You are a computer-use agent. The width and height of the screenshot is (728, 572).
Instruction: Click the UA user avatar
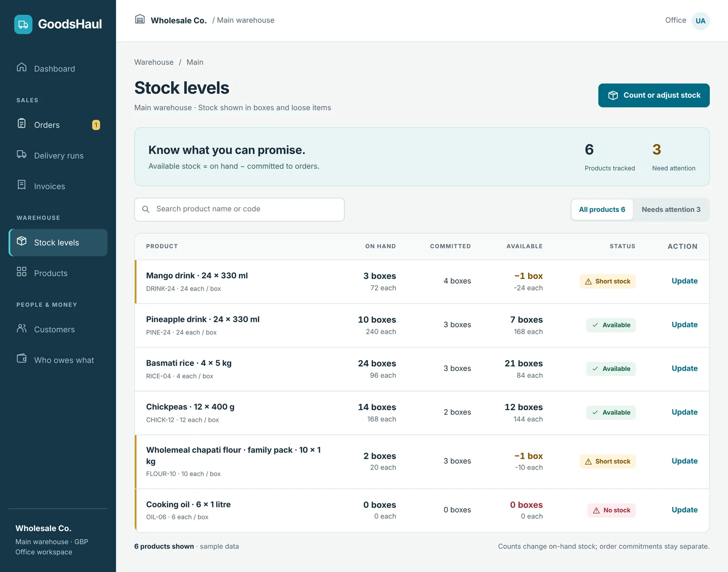[700, 21]
